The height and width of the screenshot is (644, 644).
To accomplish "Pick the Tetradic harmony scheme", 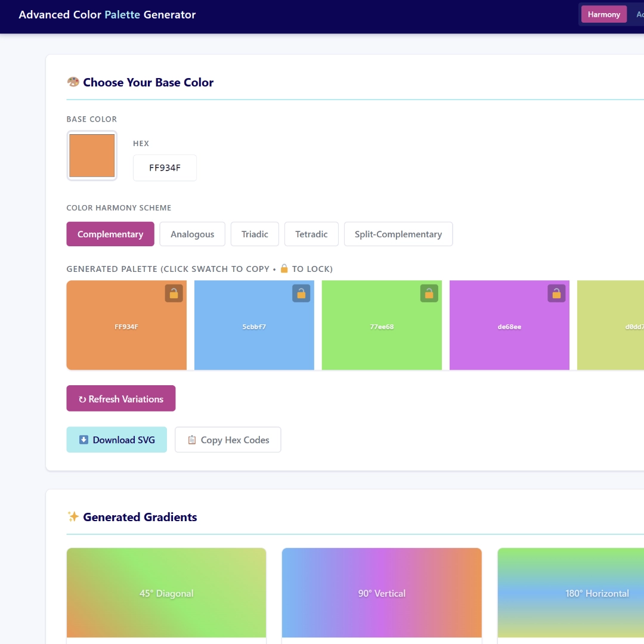I will pos(311,234).
